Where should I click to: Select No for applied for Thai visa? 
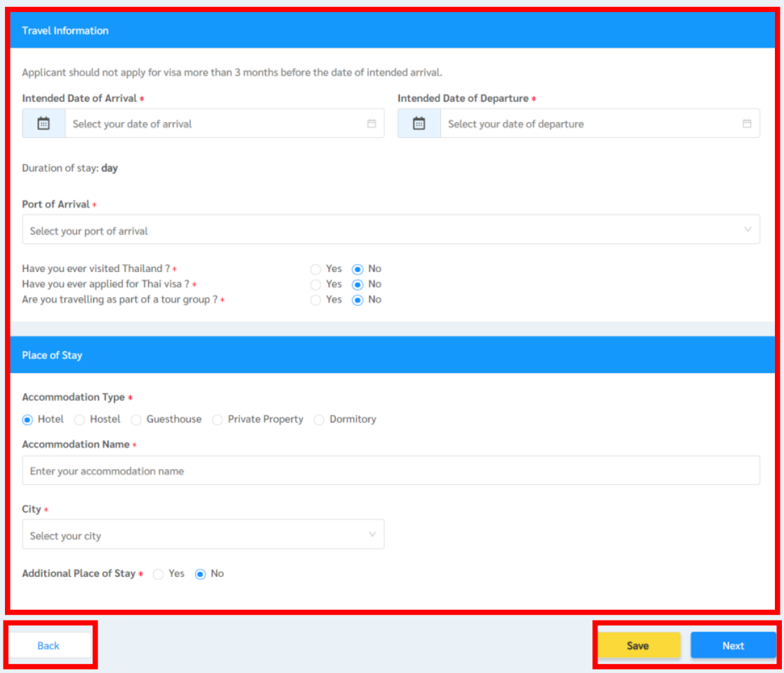358,285
